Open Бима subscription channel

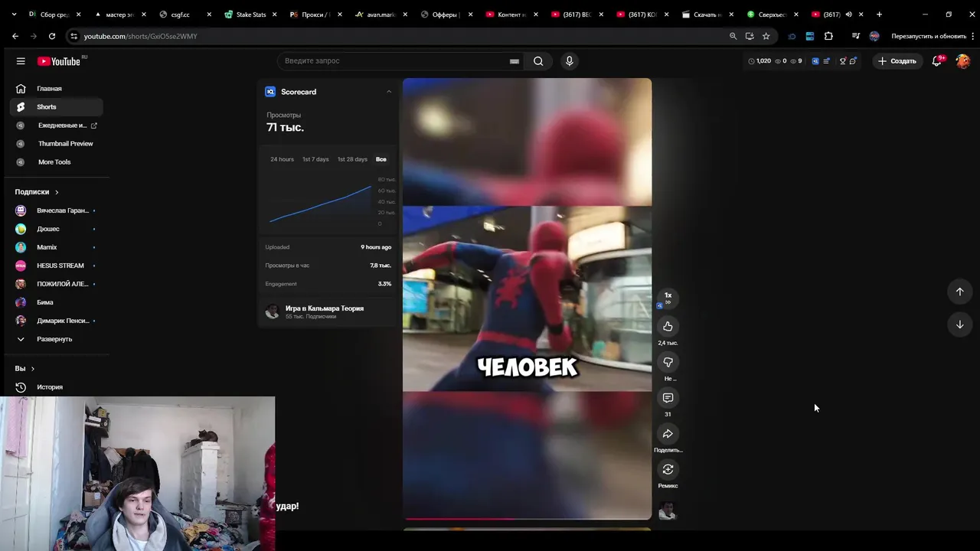tap(57, 302)
